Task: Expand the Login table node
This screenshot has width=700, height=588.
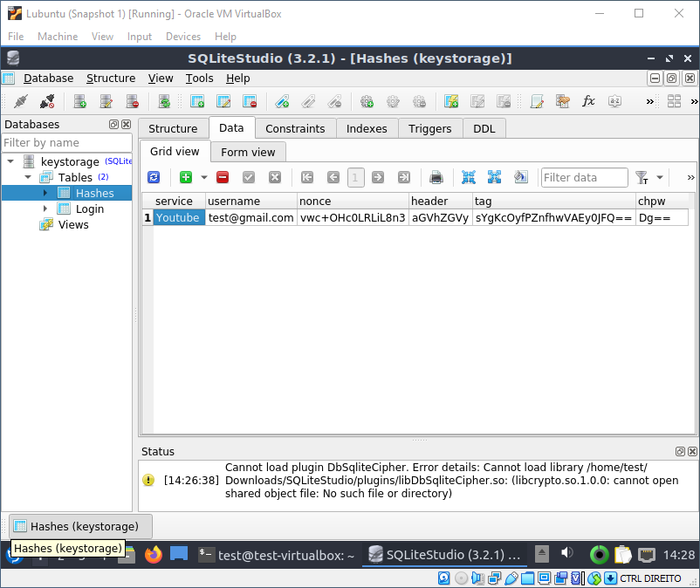Action: click(45, 209)
